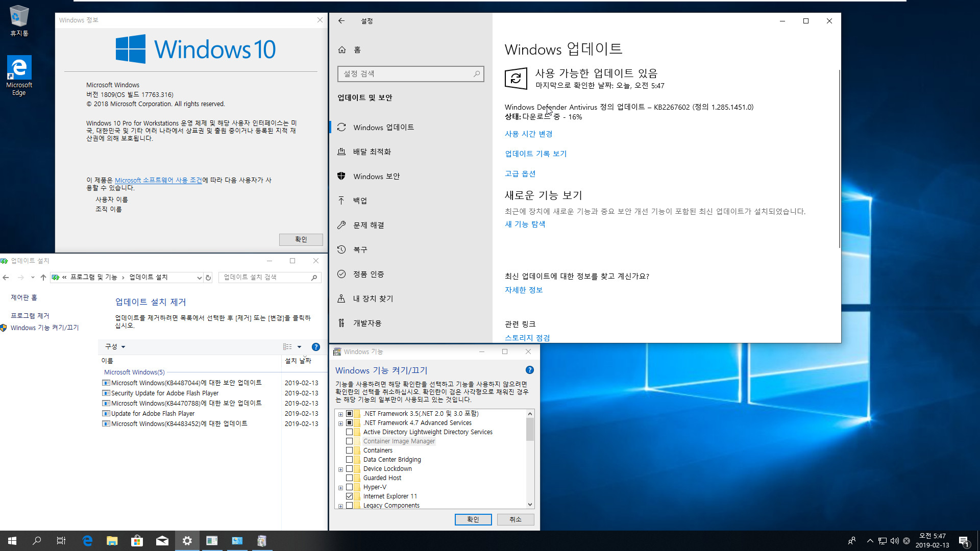Toggle .NET Framework 4.7 Advanced Services checkbox
This screenshot has width=980, height=551.
click(x=350, y=423)
